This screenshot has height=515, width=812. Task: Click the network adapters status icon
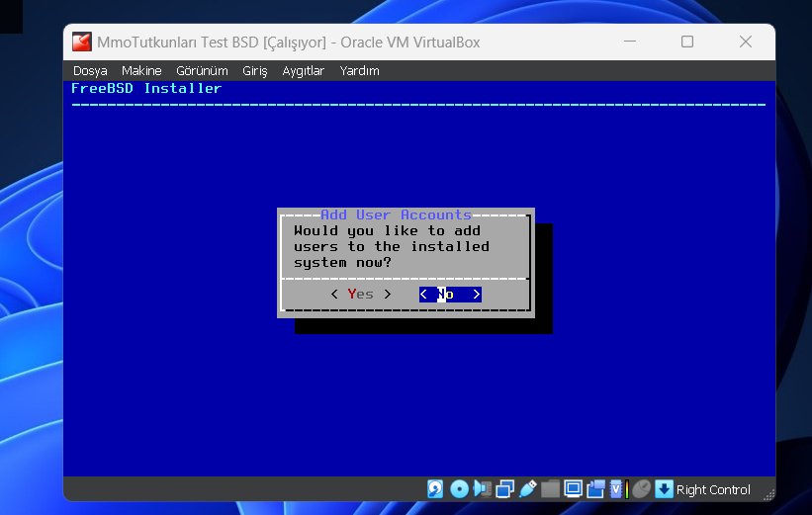tap(505, 488)
